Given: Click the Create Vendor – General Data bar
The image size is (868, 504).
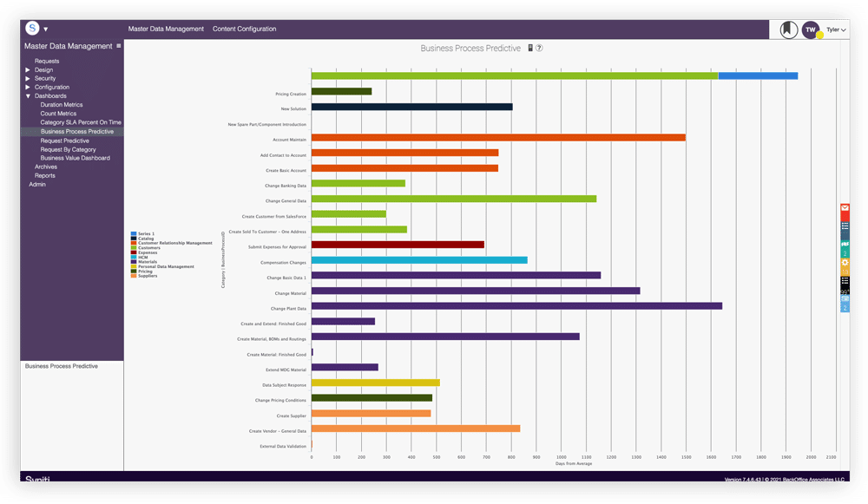Looking at the screenshot, I should [416, 429].
